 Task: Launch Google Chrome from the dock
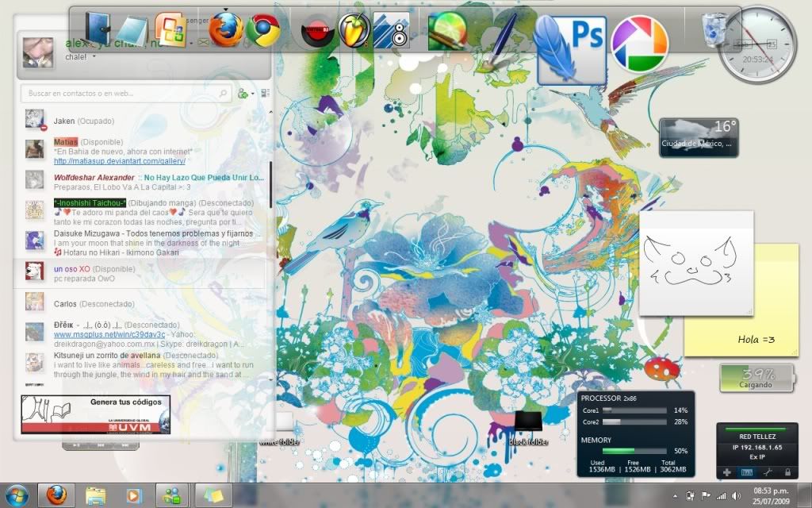tap(263, 31)
